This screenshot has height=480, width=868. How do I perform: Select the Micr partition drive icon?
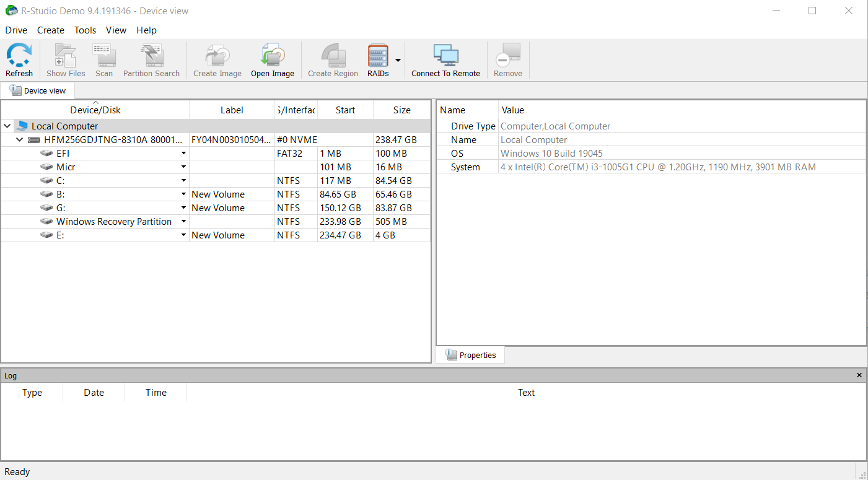click(46, 167)
